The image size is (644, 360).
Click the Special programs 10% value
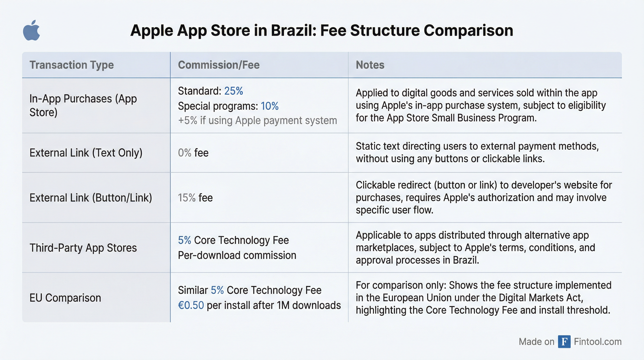pyautogui.click(x=228, y=106)
